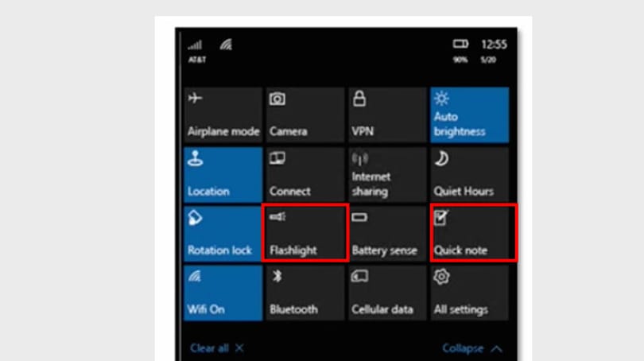Viewport: 644px width, 361px height.
Task: Open All settings gear tile
Action: (x=469, y=293)
